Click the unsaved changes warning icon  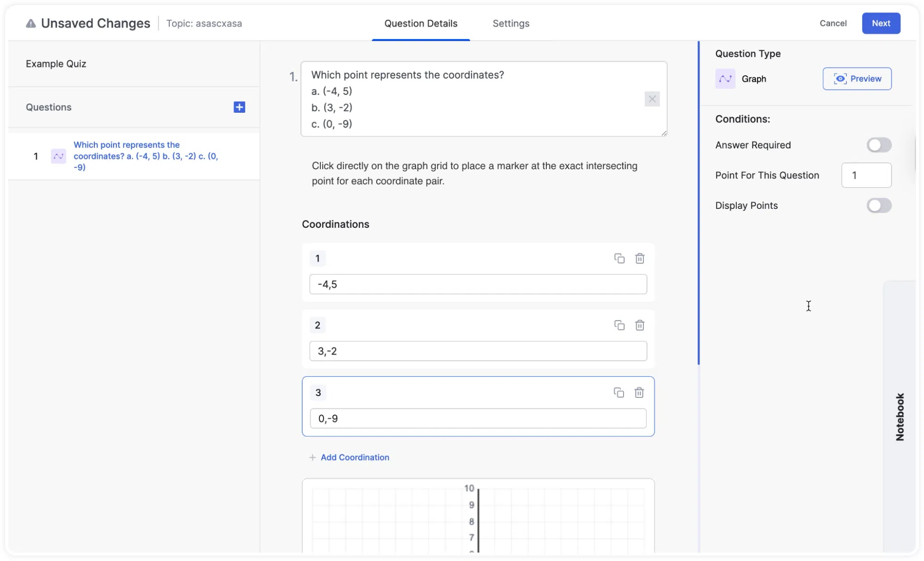pos(31,23)
